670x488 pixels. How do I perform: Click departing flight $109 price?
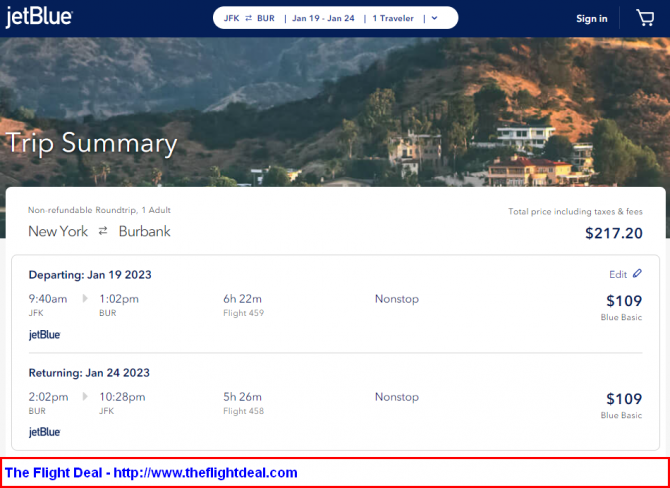624,301
